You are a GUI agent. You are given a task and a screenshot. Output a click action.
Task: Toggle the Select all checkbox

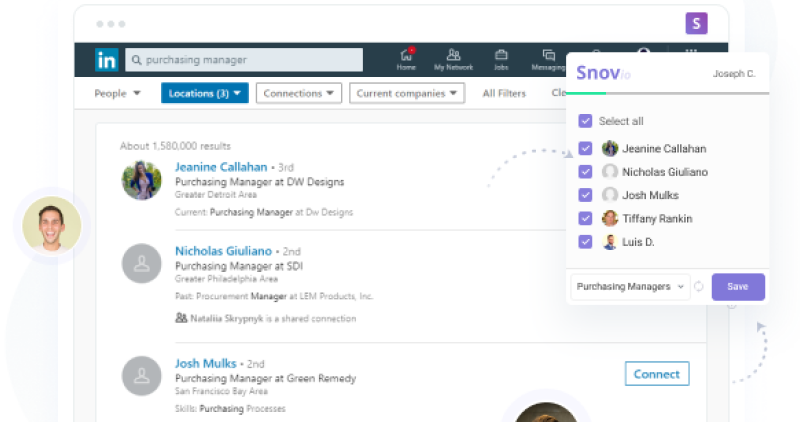[585, 121]
